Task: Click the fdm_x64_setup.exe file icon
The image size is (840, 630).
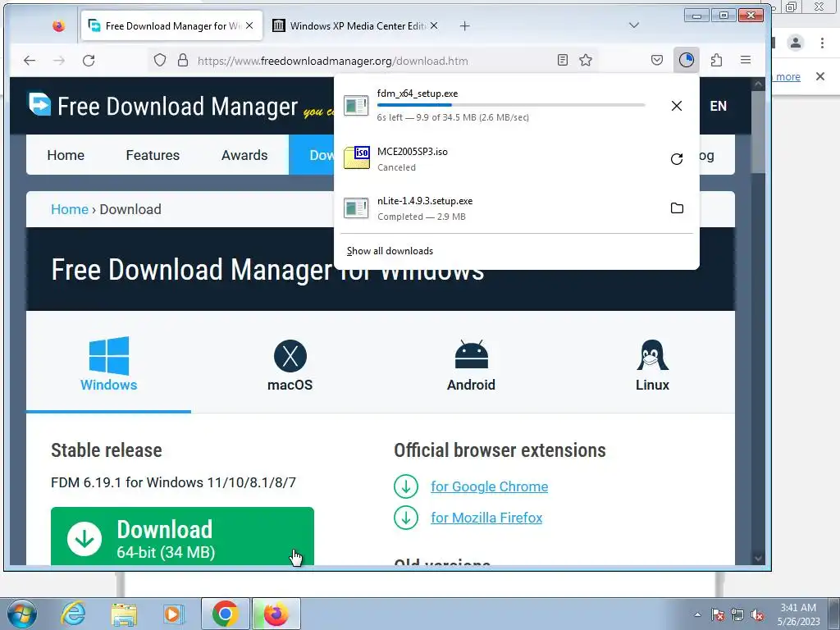Action: 356,106
